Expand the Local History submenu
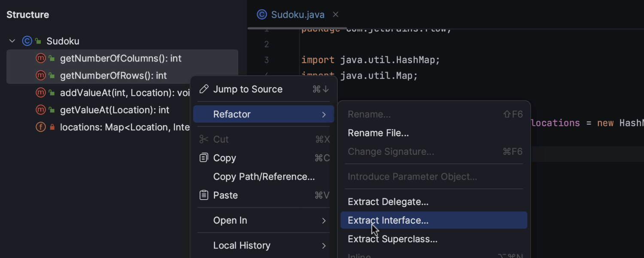Viewport: 644px width, 258px height. [x=324, y=246]
